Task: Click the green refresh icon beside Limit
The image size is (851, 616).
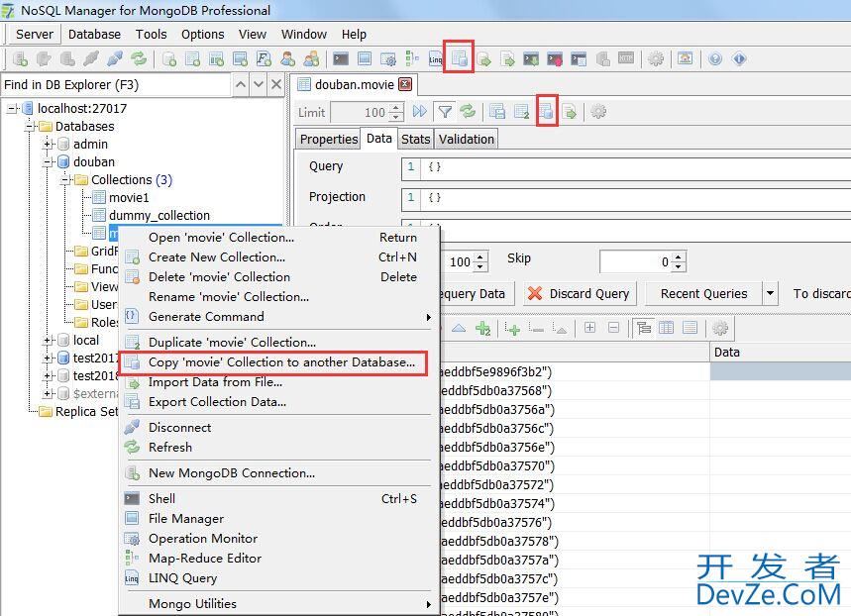Action: [x=468, y=112]
